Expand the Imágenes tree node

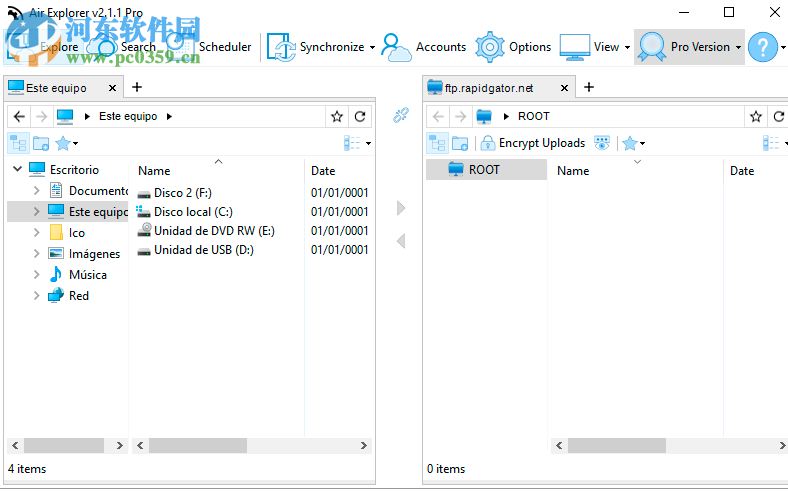click(x=36, y=254)
